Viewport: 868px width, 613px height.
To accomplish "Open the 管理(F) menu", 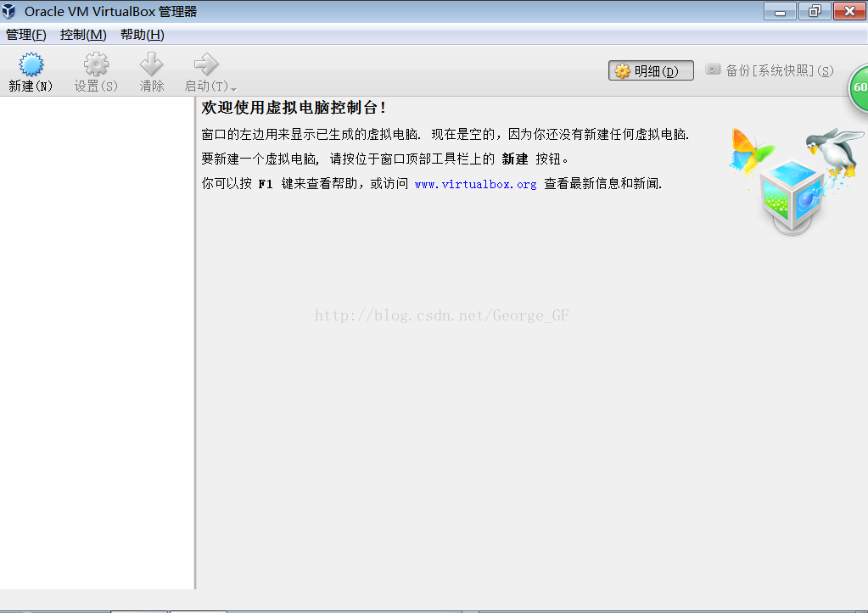I will point(26,35).
